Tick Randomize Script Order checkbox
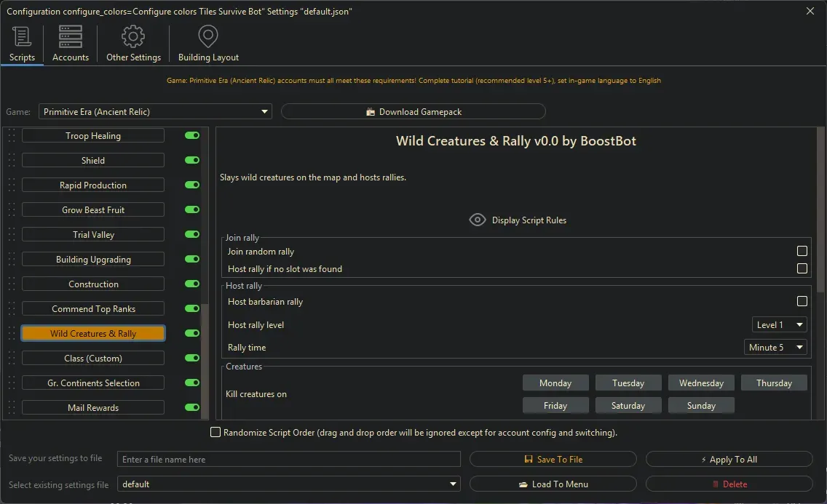This screenshot has width=827, height=504. pyautogui.click(x=215, y=433)
